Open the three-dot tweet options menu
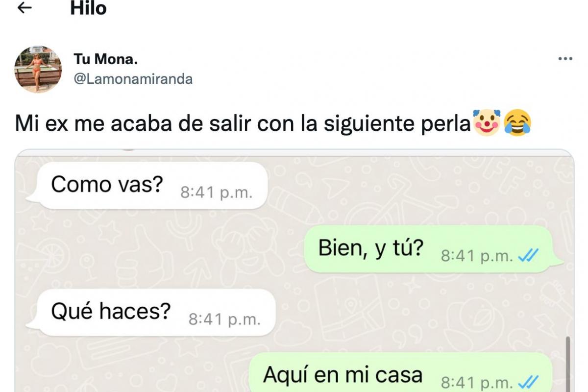The image size is (588, 392). tap(565, 59)
